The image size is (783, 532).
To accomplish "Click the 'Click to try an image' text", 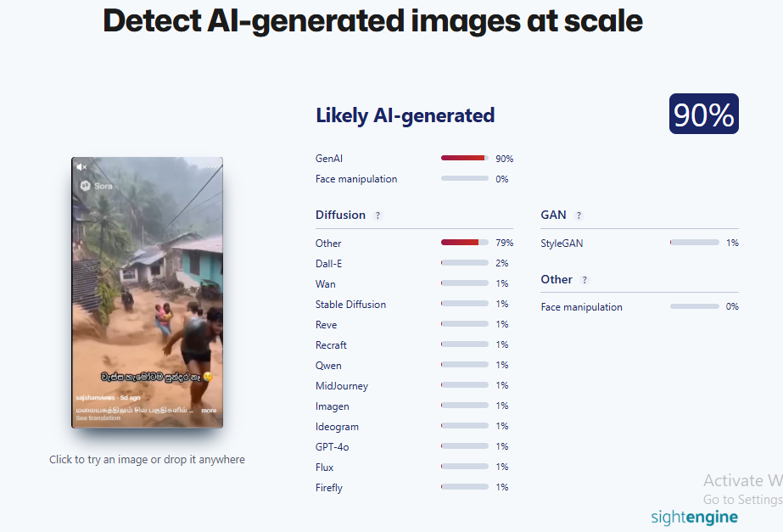I will point(147,460).
